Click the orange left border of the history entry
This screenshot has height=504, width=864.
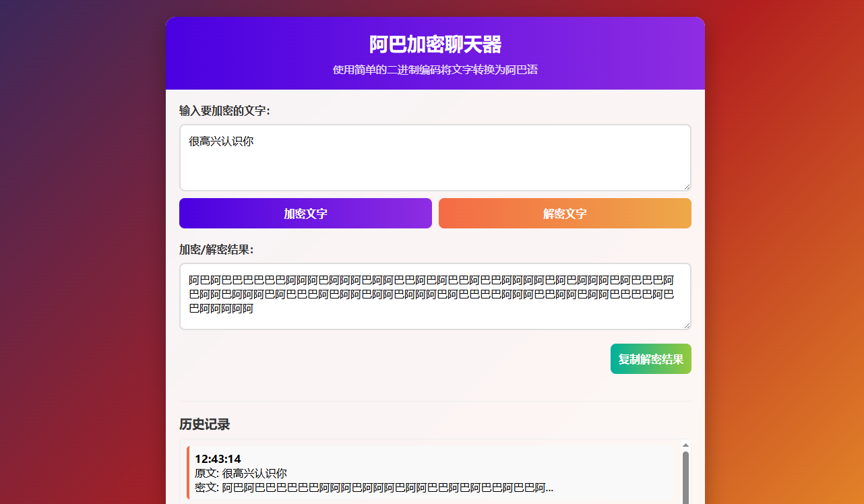[x=188, y=473]
